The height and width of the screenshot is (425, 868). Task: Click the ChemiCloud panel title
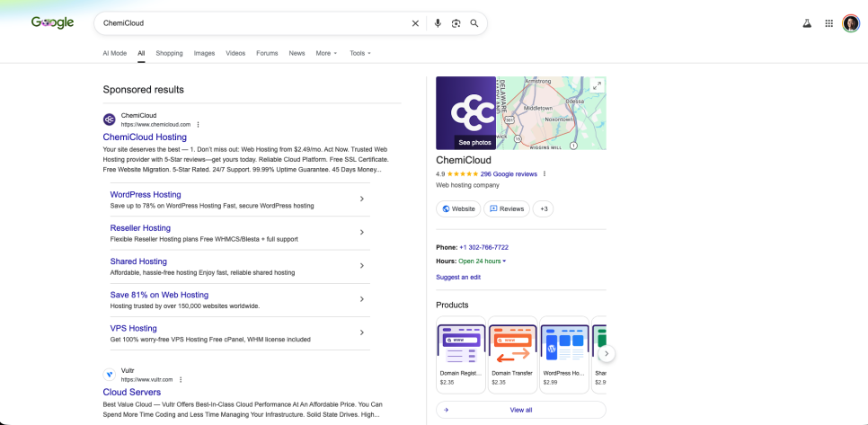(464, 161)
